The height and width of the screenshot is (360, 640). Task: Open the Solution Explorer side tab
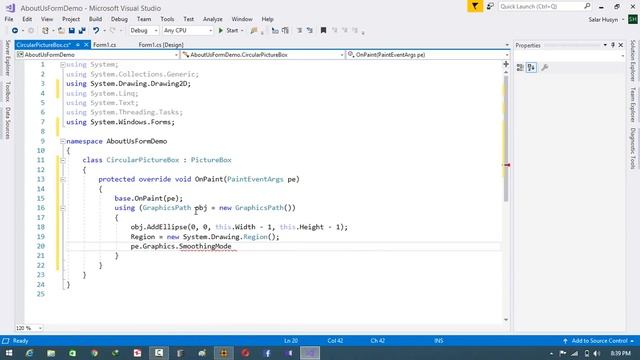(x=633, y=60)
